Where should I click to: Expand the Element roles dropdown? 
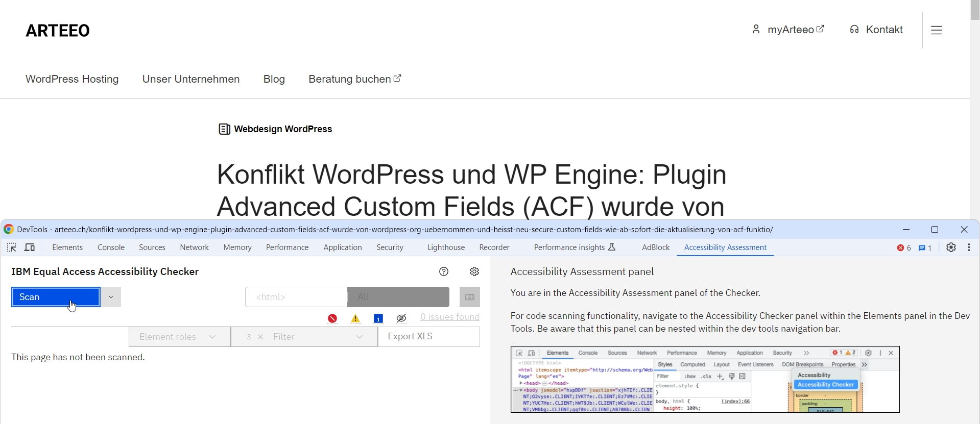[180, 337]
